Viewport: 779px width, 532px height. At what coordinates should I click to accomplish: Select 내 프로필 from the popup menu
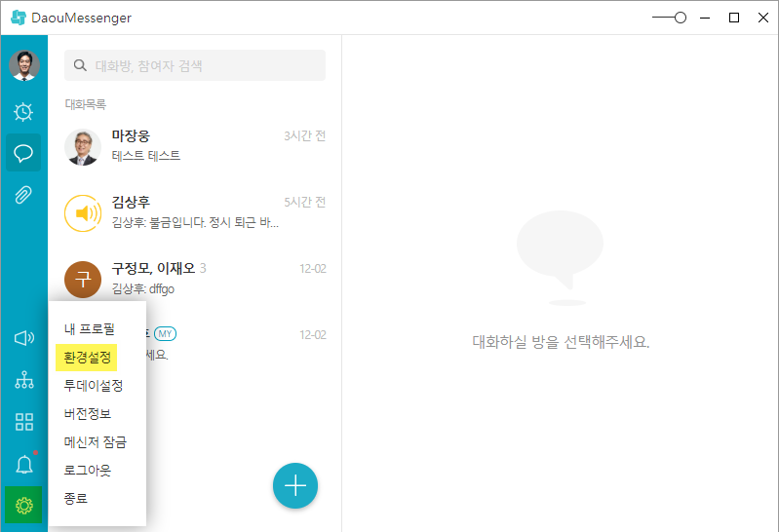point(89,329)
